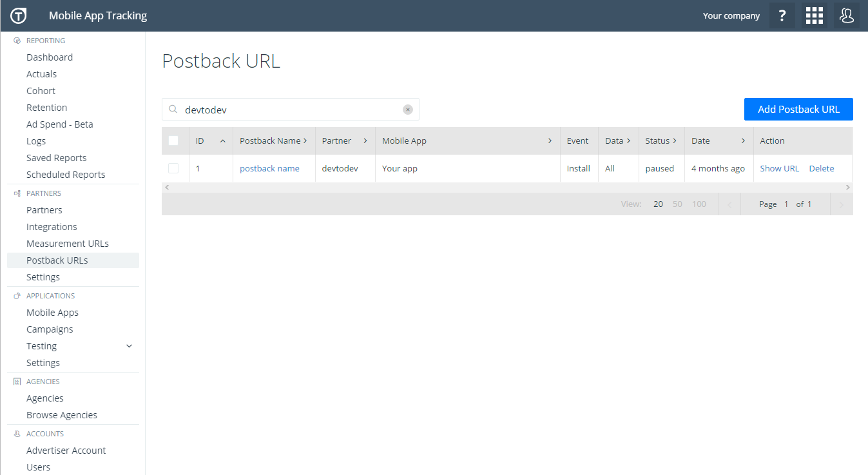Click the Reporting section icon in the sidebar
This screenshot has width=868, height=475.
pyautogui.click(x=17, y=40)
